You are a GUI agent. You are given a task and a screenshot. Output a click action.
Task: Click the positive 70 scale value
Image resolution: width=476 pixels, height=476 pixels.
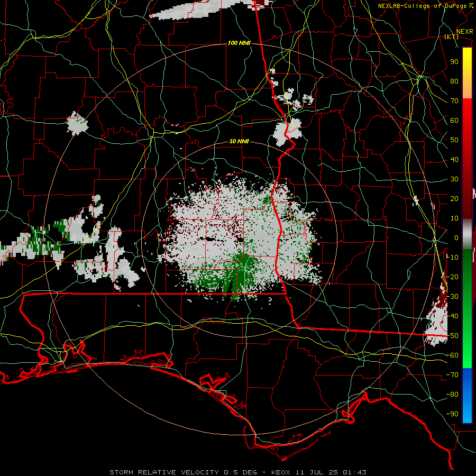click(454, 101)
